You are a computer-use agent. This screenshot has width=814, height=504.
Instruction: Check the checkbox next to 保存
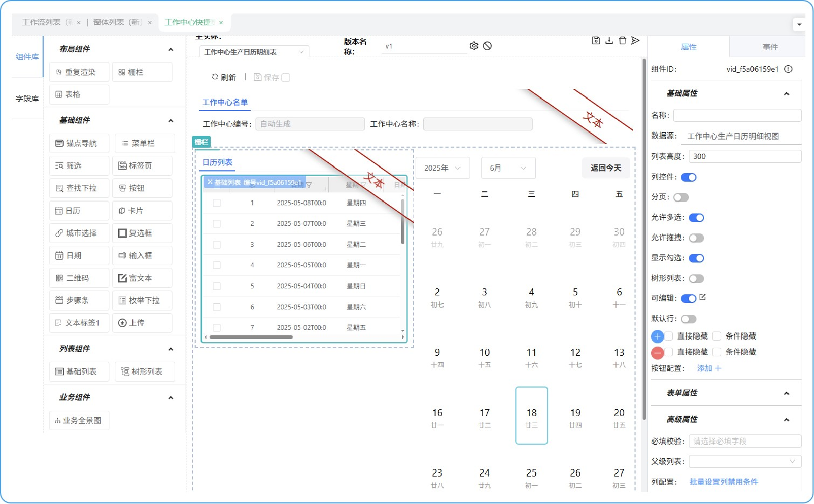coord(286,78)
